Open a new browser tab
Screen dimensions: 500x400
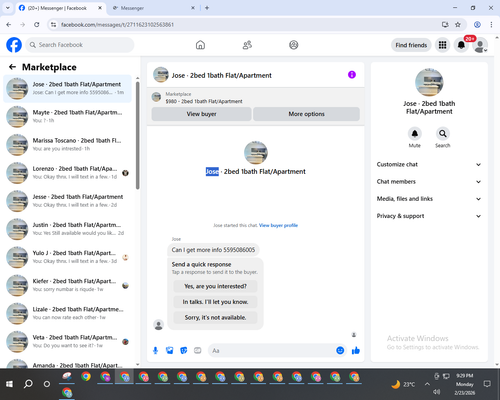click(x=207, y=8)
